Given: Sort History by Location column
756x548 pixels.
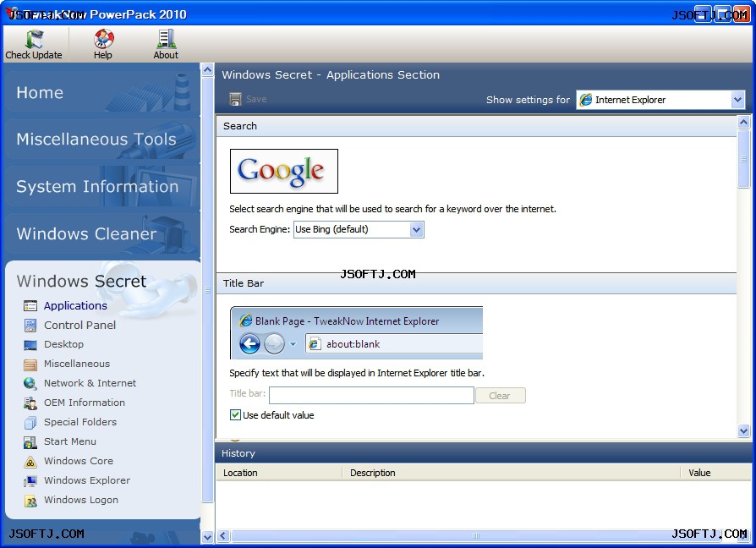Looking at the screenshot, I should [279, 473].
